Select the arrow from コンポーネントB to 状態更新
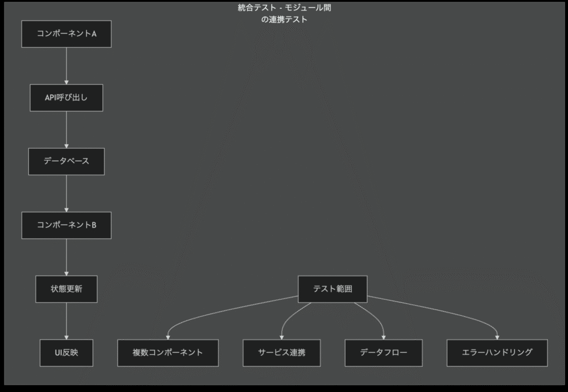This screenshot has height=392, width=568. click(67, 257)
